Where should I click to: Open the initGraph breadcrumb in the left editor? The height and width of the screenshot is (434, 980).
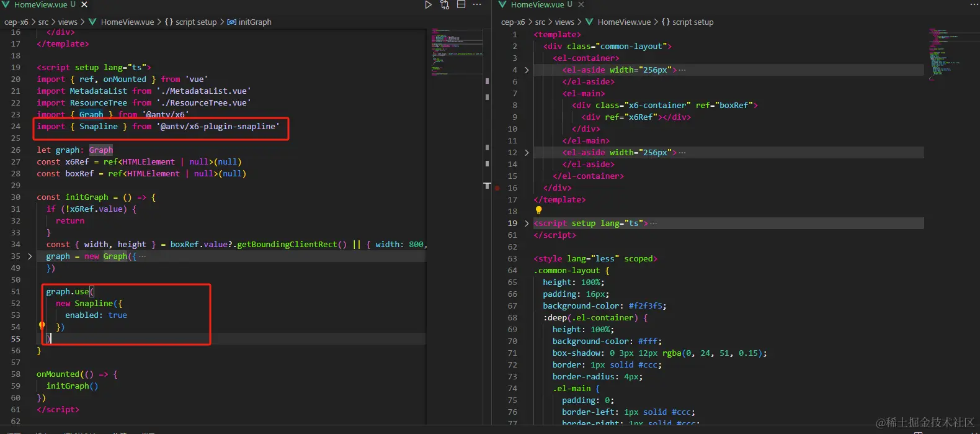(x=249, y=22)
